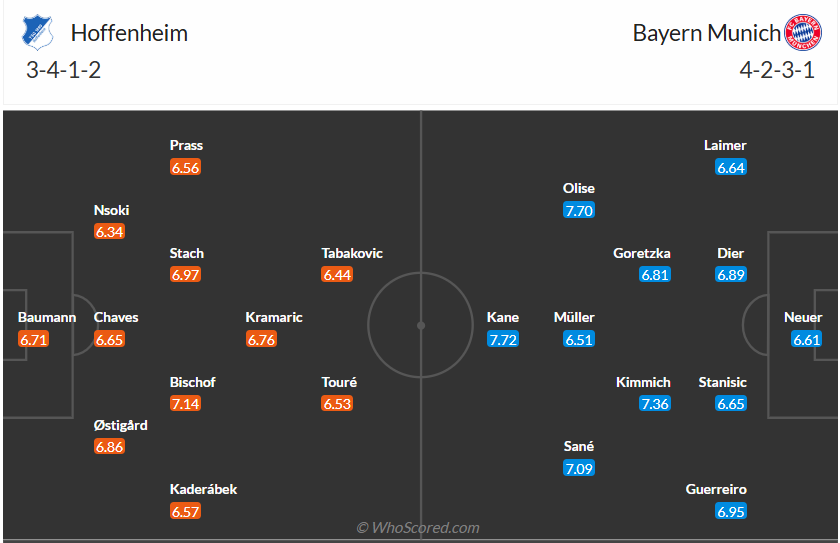
Task: Click the Hoffenheim club crest icon
Action: coord(36,34)
